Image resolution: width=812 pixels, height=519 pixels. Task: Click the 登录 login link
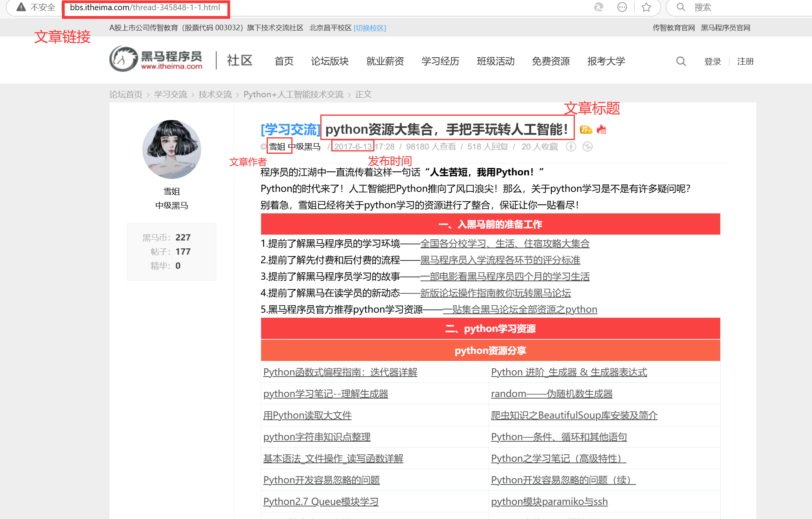(712, 62)
